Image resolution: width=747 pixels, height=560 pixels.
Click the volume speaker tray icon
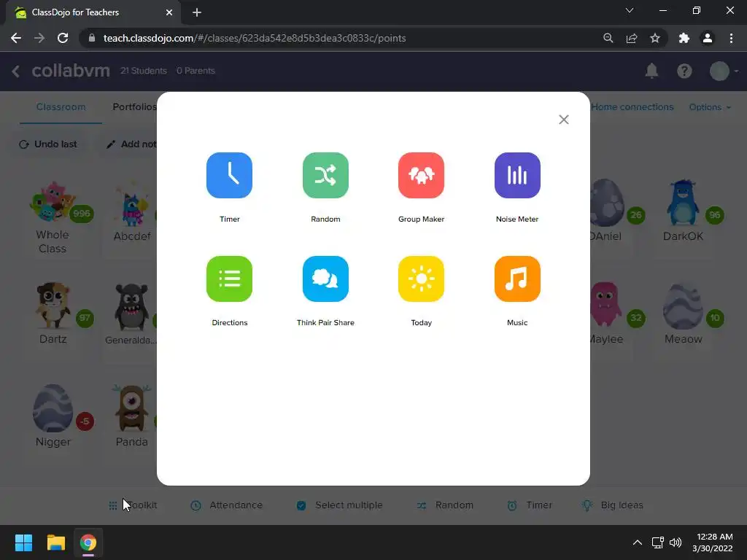pyautogui.click(x=676, y=542)
